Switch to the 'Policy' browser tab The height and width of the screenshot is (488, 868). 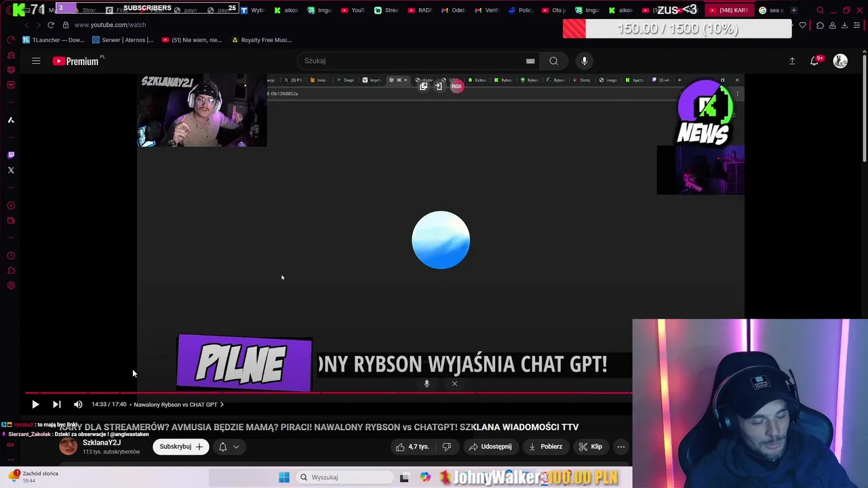coord(521,10)
